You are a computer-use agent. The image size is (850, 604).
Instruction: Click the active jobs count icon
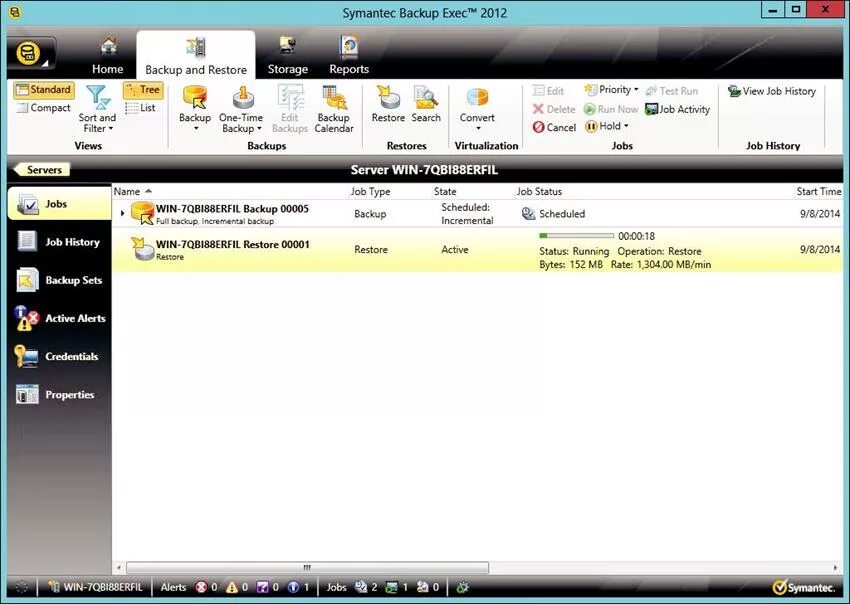[391, 587]
